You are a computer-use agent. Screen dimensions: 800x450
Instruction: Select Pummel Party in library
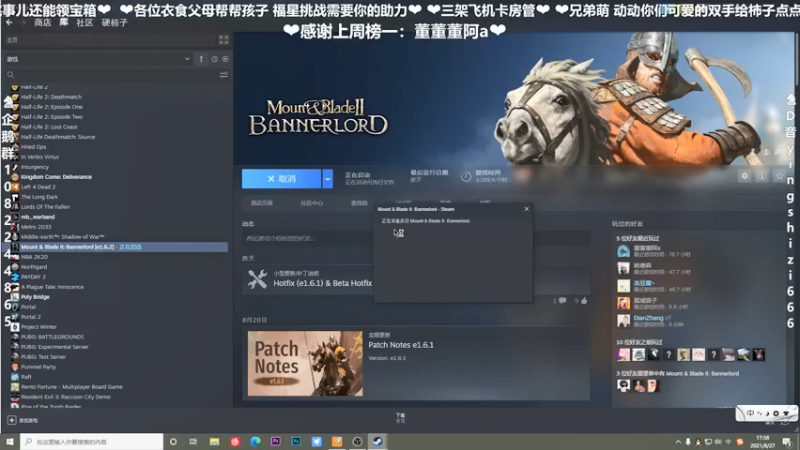[38, 367]
